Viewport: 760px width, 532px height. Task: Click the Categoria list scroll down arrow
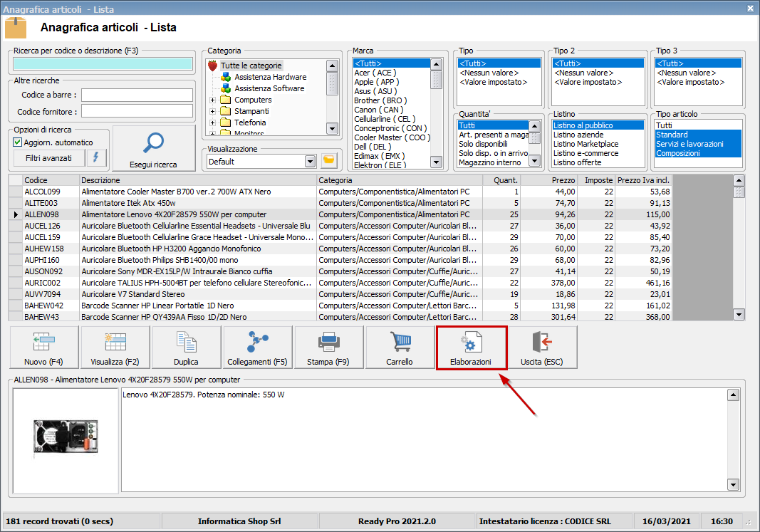(x=332, y=129)
